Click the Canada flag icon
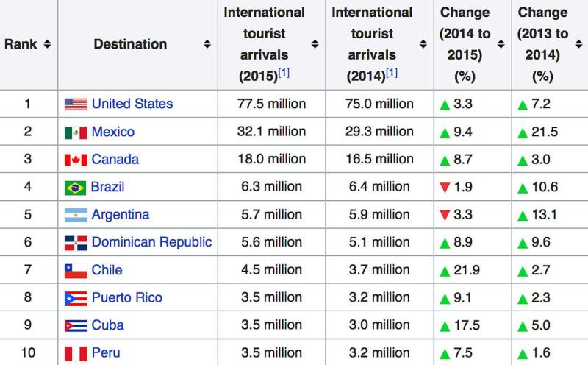This screenshot has height=365, width=588. [76, 160]
